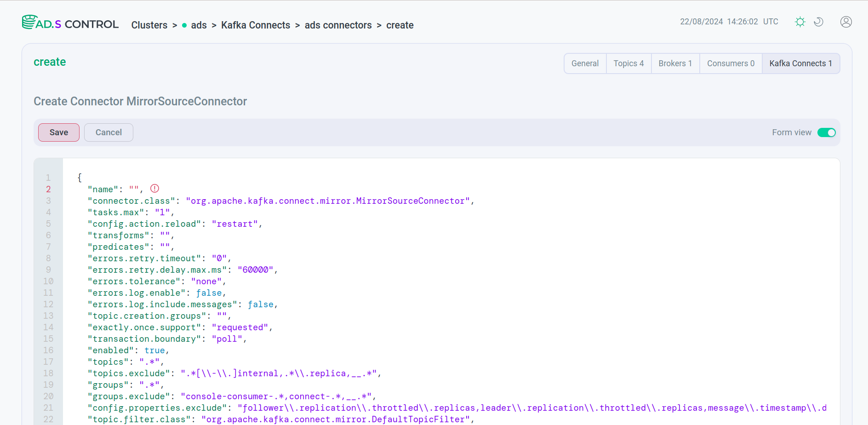The width and height of the screenshot is (868, 425).
Task: Click "transaction.boundary" value "poll"
Action: 227,339
